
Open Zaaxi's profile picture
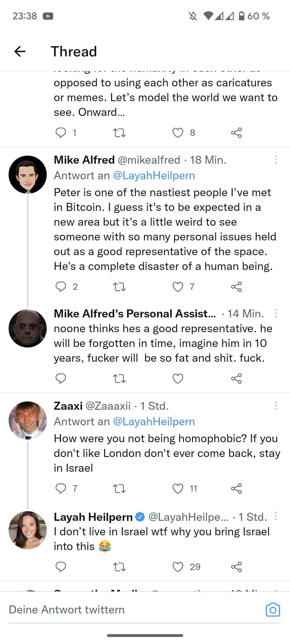point(28,420)
